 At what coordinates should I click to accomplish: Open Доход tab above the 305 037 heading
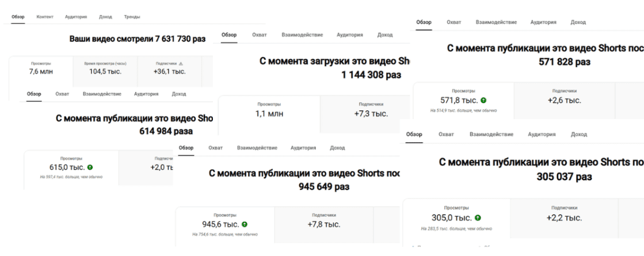point(578,134)
